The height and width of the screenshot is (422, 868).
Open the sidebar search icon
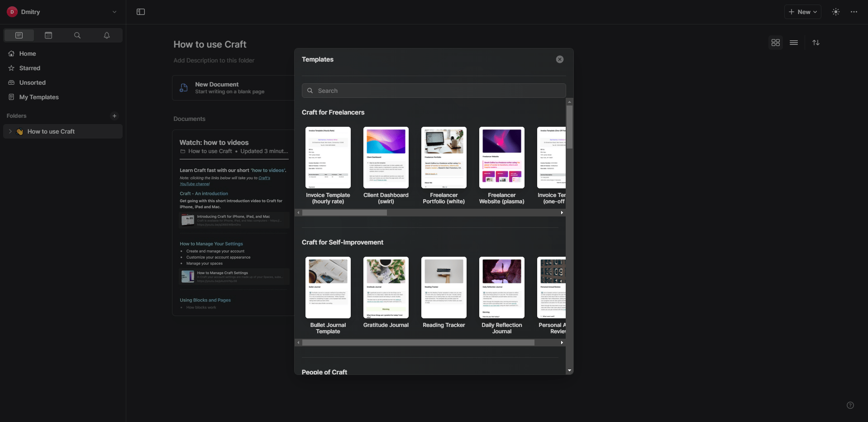pos(77,35)
